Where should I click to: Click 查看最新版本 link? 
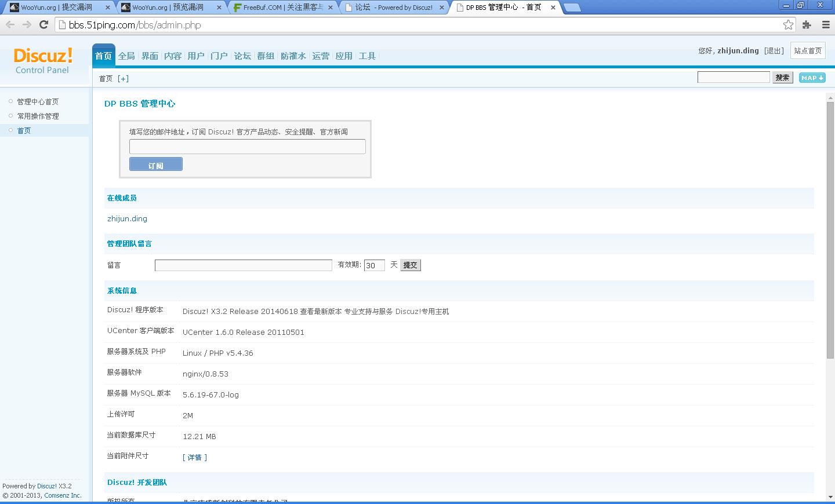321,311
